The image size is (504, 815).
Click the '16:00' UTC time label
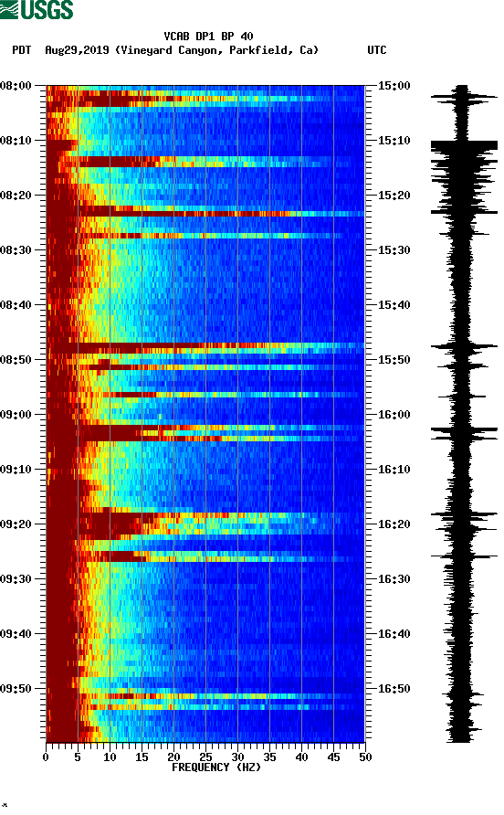[394, 415]
